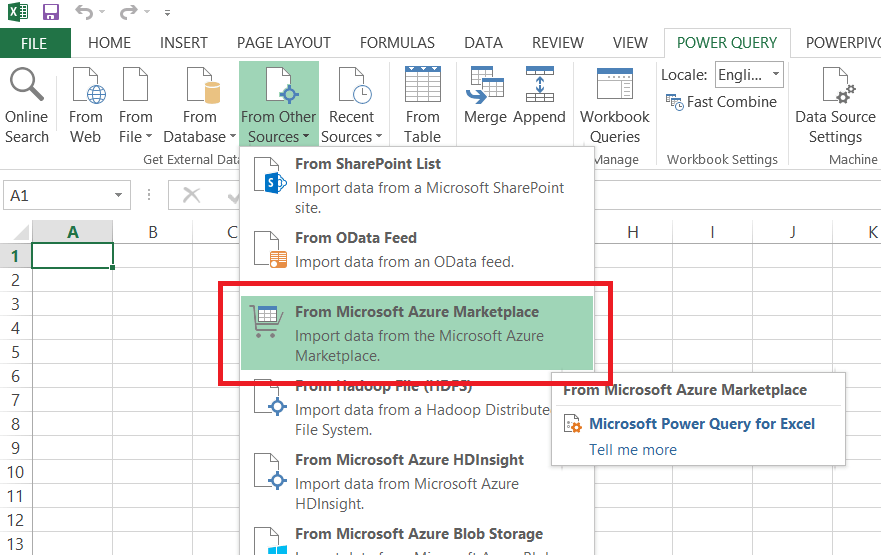Open the From Other Sources button
The width and height of the screenshot is (881, 555).
(279, 104)
